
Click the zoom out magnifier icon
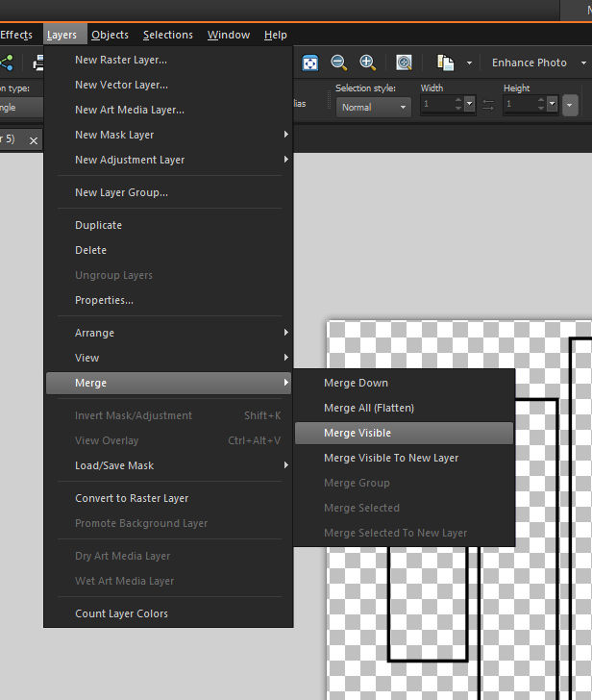[338, 62]
